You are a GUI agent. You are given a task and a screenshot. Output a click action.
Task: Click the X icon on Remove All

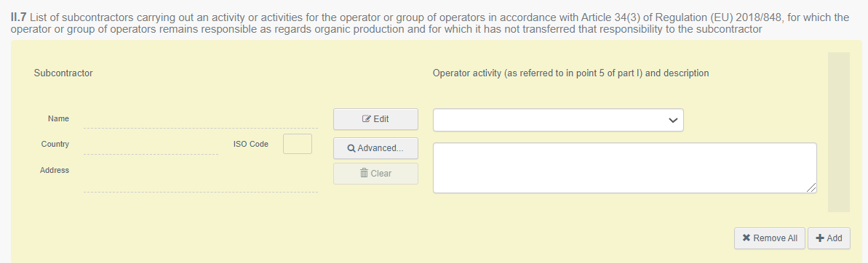[746, 238]
